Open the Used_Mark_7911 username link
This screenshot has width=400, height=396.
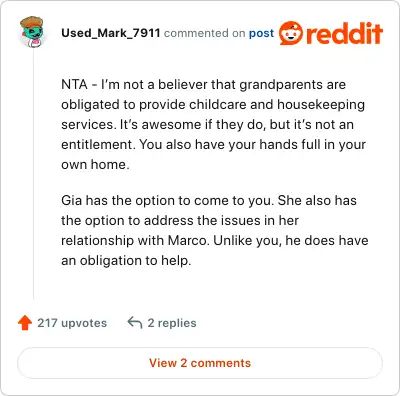click(111, 33)
